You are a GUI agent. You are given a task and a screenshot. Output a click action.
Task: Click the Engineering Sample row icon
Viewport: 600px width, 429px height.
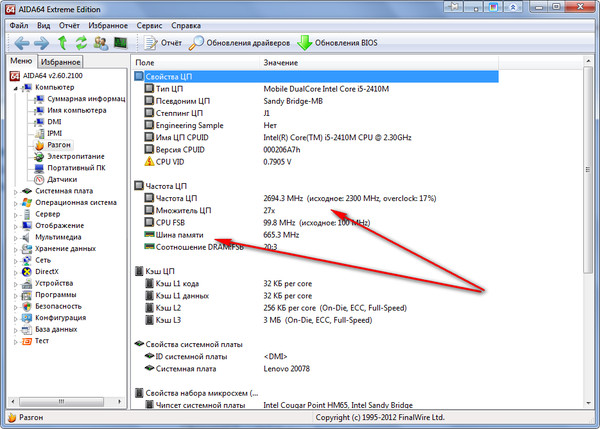click(149, 125)
